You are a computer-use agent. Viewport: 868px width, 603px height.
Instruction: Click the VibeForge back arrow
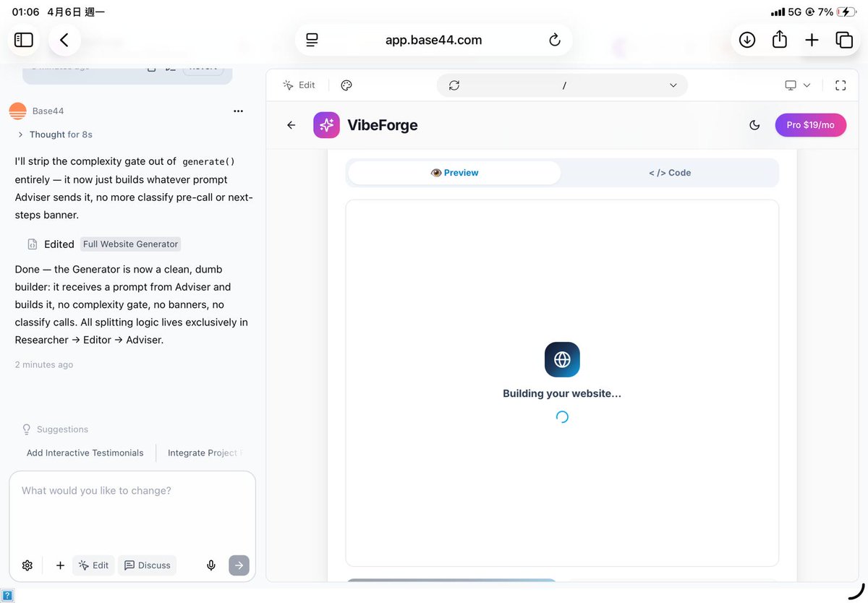coord(292,125)
